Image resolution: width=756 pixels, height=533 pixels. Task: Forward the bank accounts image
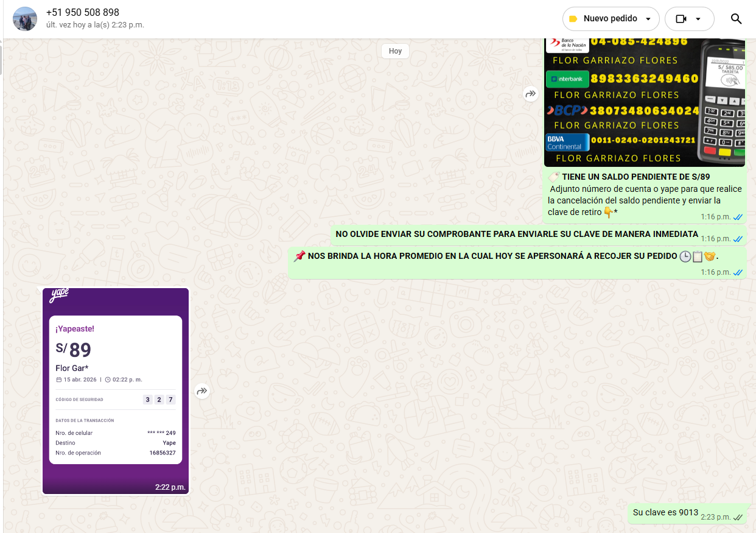(x=531, y=94)
